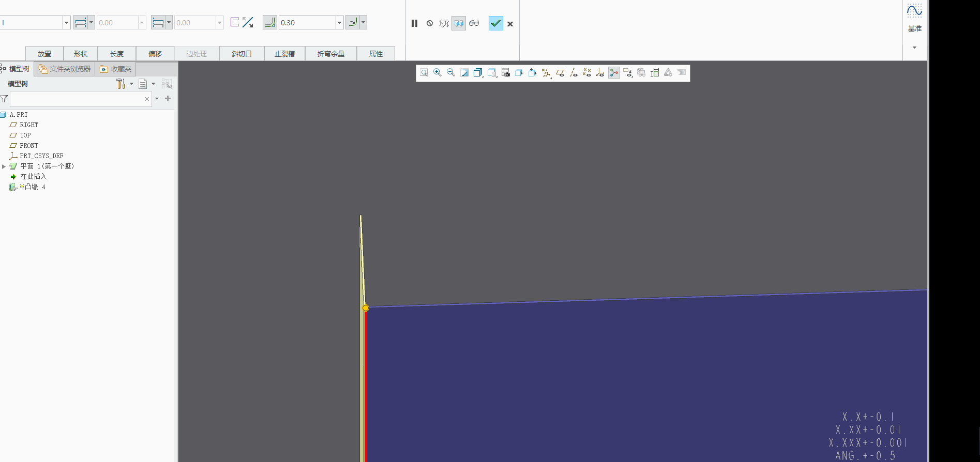Toggle the add bend icon
The height and width of the screenshot is (462, 980).
coord(270,22)
